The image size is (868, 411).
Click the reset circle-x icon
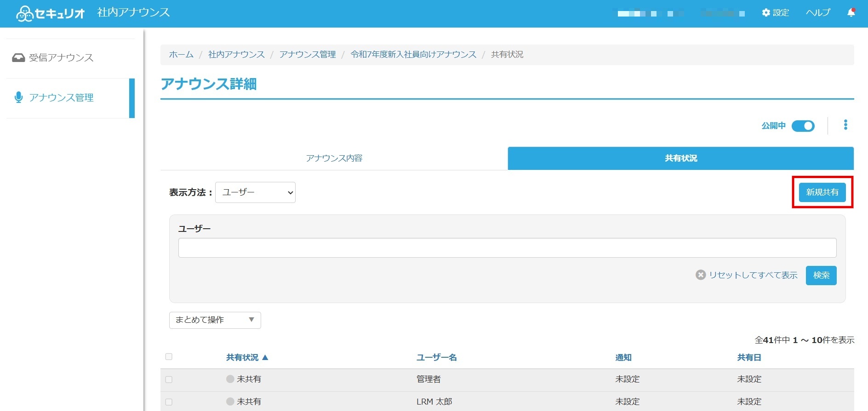(700, 275)
